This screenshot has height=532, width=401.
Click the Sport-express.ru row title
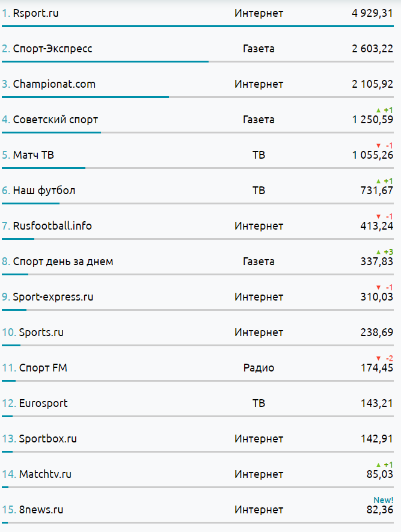(x=53, y=297)
